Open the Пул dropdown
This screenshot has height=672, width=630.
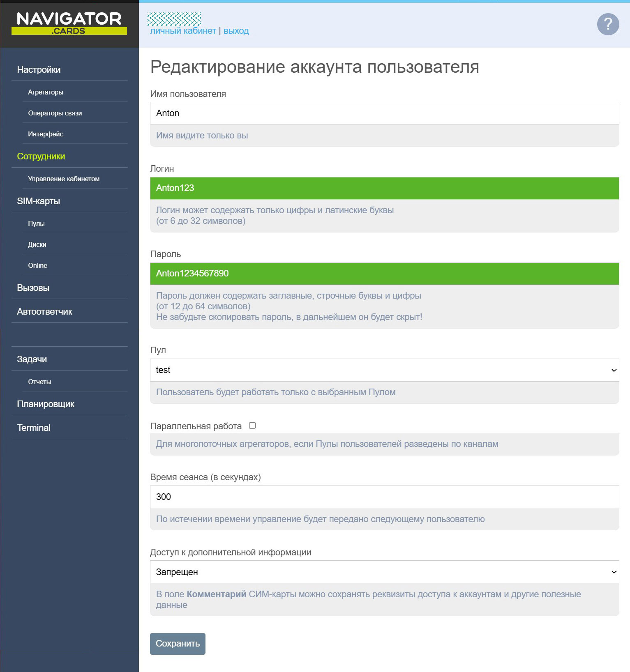(384, 370)
